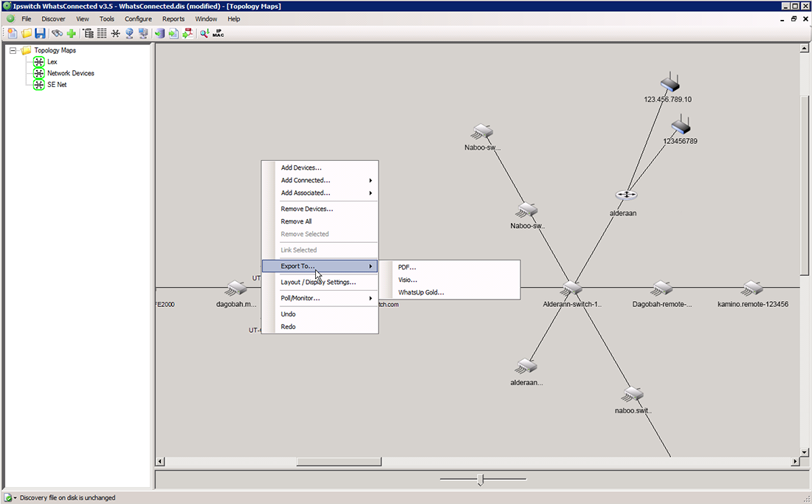Click the application logo in menu bar
This screenshot has height=504, width=812.
coord(10,19)
